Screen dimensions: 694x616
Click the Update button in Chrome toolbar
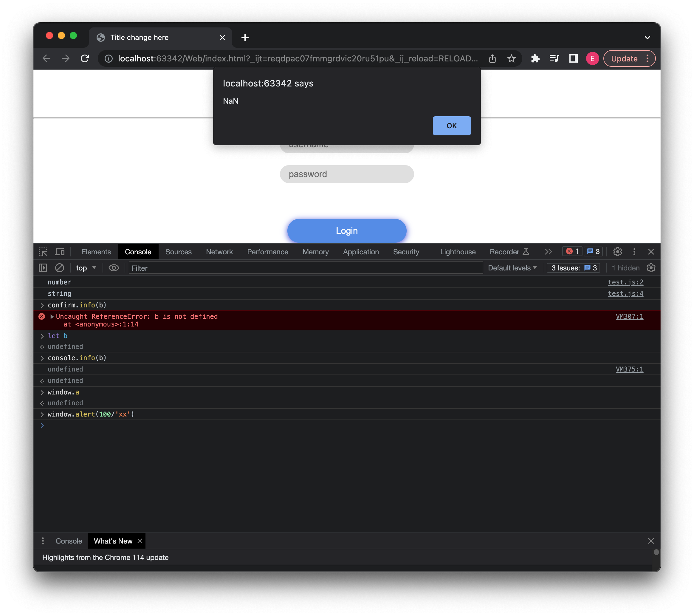(624, 58)
